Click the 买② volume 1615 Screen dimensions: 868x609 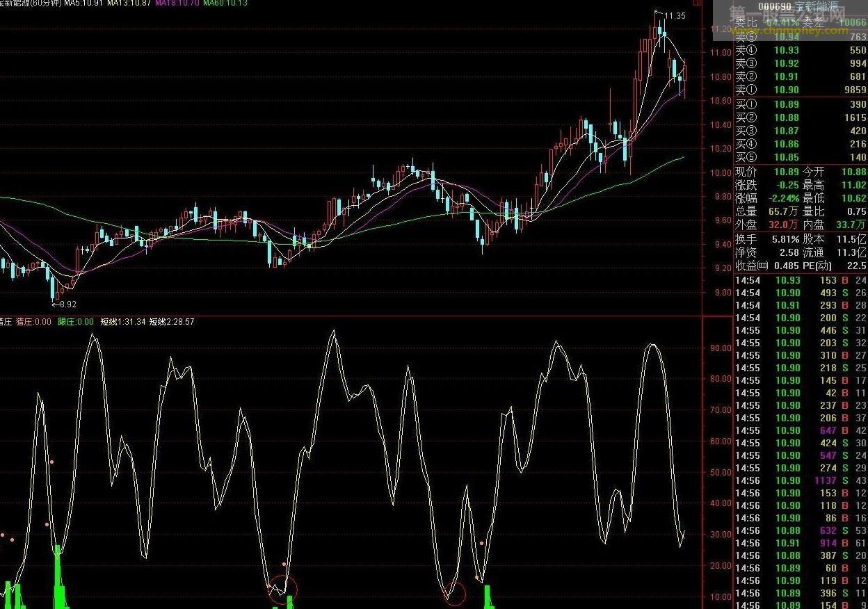coord(855,117)
